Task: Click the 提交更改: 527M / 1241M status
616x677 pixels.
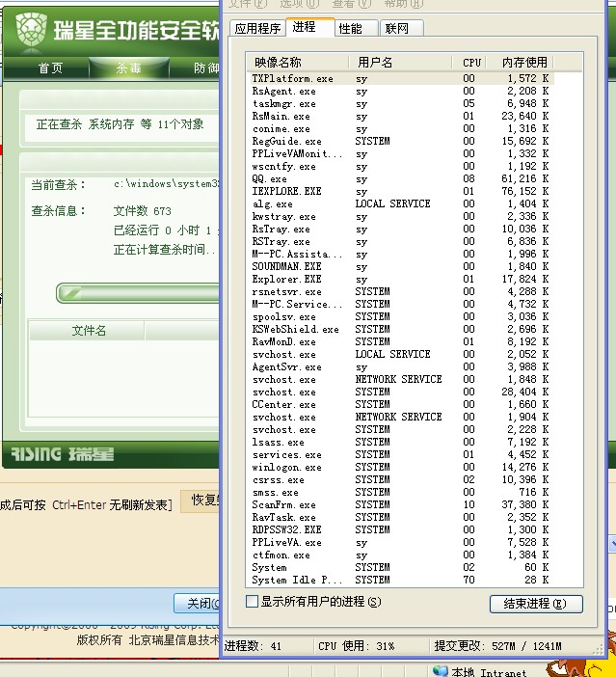Action: tap(497, 646)
